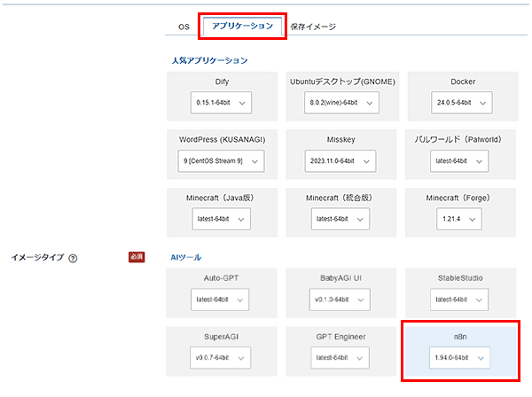Select the Dify application card title
The height and width of the screenshot is (397, 532).
tap(222, 82)
